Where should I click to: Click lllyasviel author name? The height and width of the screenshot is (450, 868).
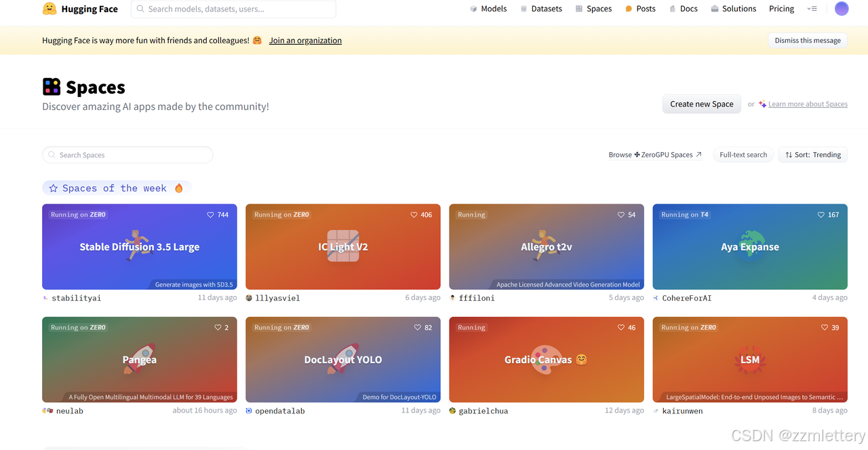[277, 298]
